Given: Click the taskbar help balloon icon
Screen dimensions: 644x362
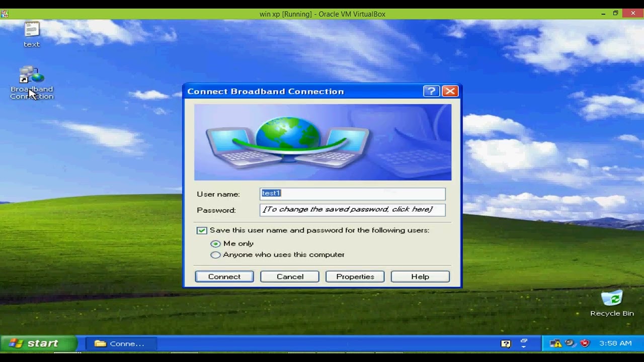Looking at the screenshot, I should pyautogui.click(x=506, y=344).
